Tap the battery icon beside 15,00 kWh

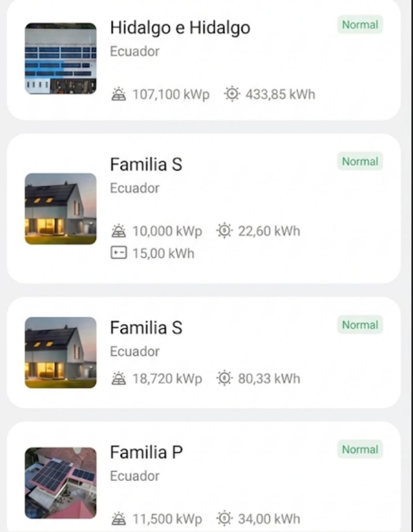(118, 253)
